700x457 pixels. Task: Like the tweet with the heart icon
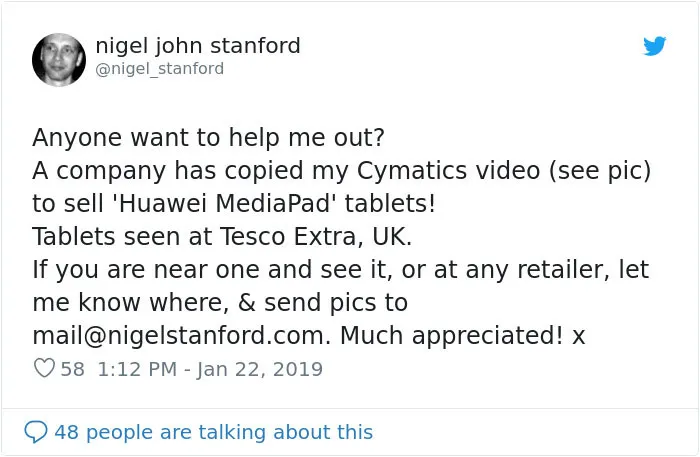44,369
